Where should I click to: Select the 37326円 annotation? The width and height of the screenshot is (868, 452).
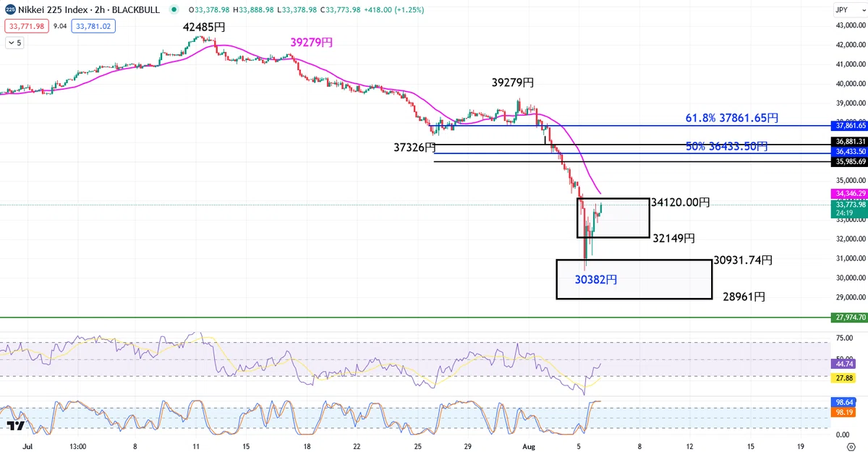pyautogui.click(x=415, y=148)
